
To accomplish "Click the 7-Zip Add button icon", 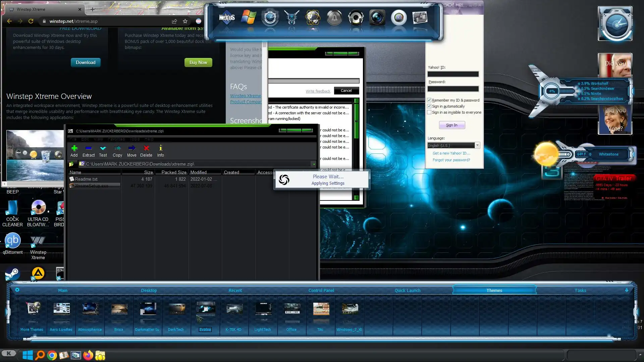I will point(74,148).
